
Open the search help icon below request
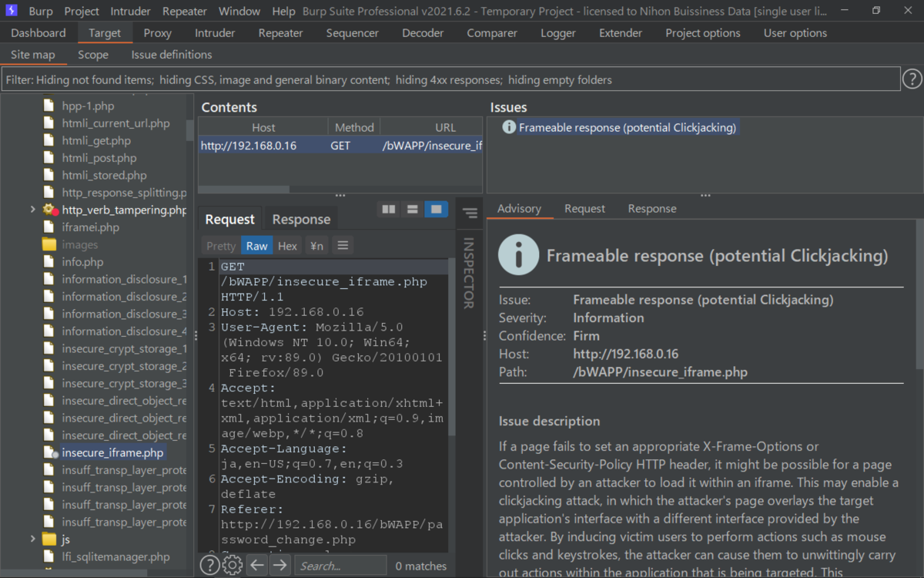tap(209, 566)
